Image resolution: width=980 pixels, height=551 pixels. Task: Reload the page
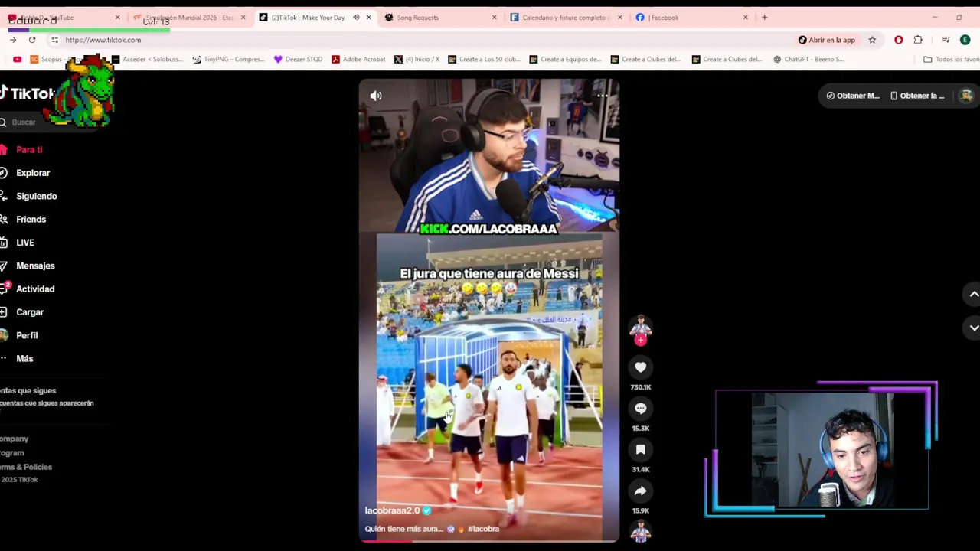point(32,40)
